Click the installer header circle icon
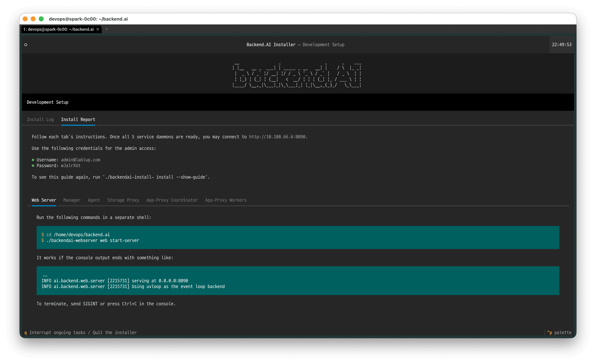 (x=26, y=44)
